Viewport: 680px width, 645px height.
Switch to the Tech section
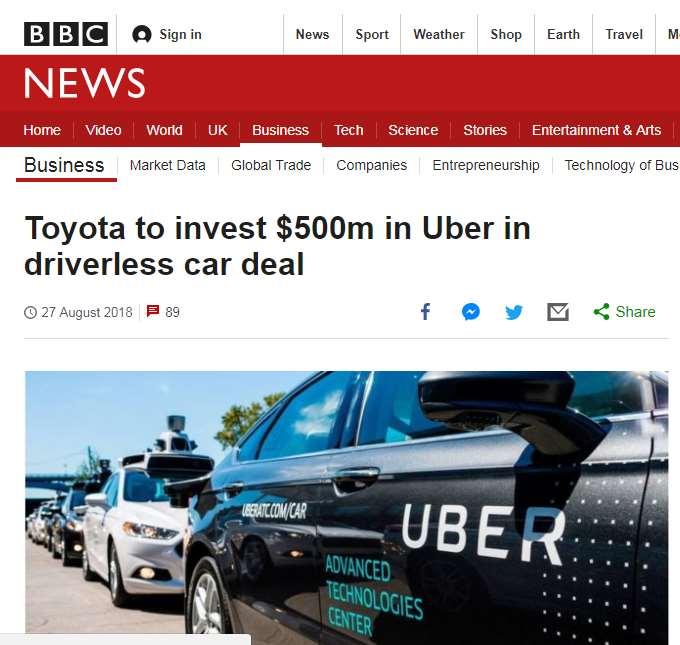point(349,130)
